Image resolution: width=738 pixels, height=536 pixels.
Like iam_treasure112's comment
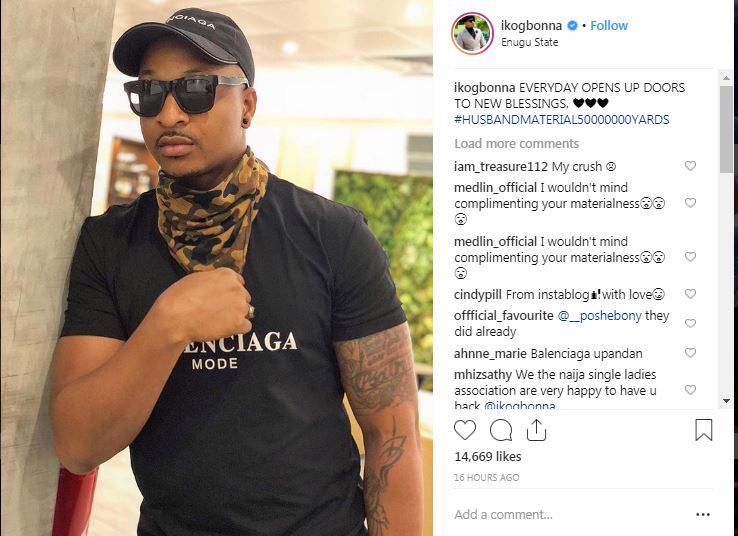[690, 166]
